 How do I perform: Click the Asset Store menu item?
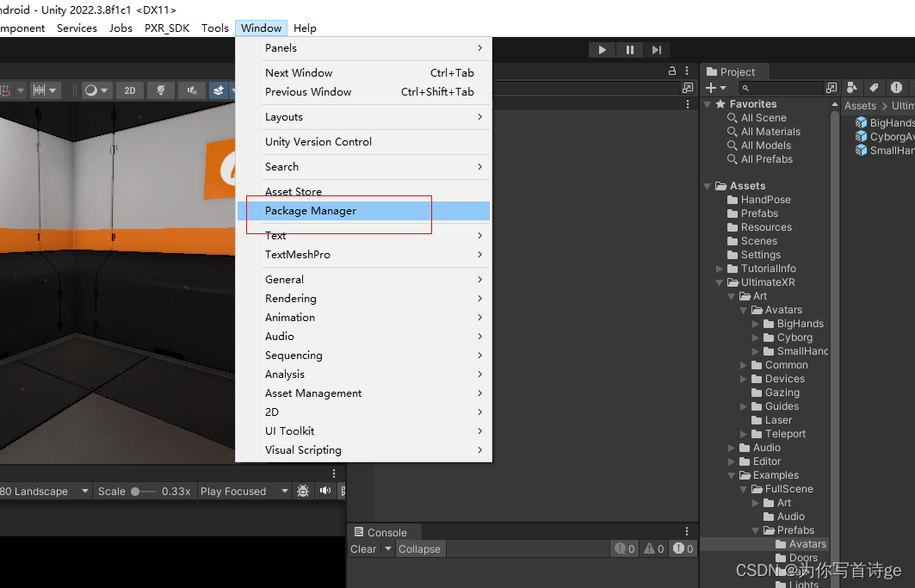[363, 191]
